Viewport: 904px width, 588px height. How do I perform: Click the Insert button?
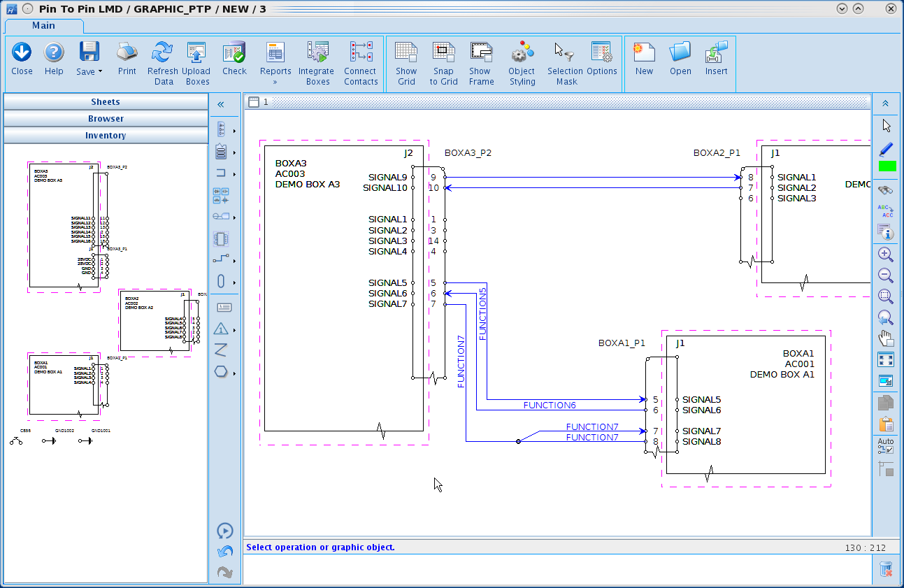point(717,59)
